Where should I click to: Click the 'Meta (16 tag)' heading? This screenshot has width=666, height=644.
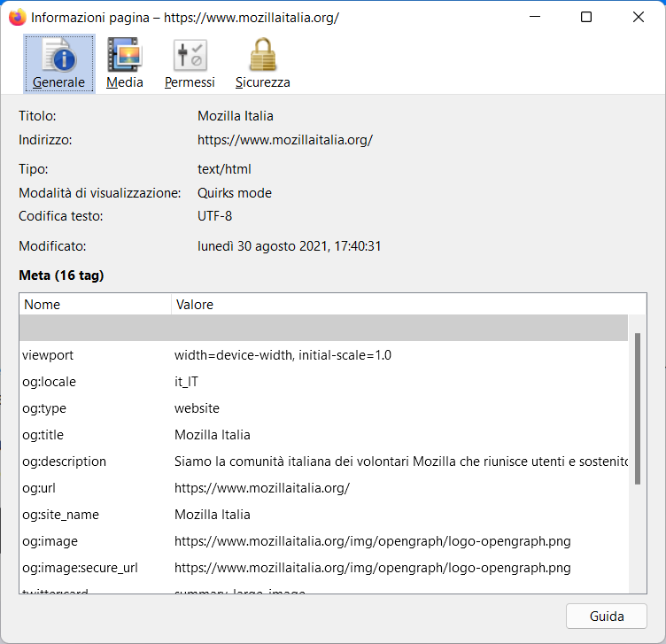click(x=61, y=275)
